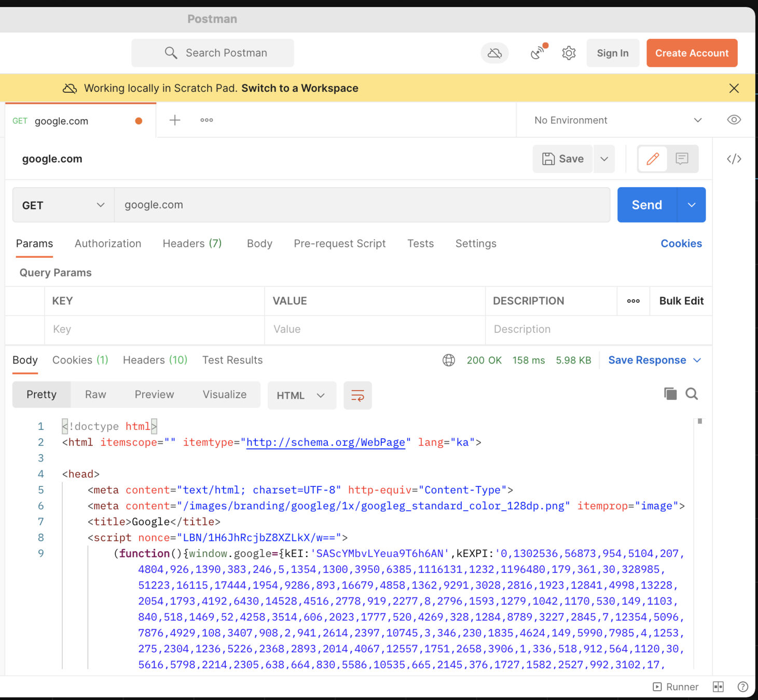Switch to the Params tab
758x700 pixels.
tap(34, 244)
